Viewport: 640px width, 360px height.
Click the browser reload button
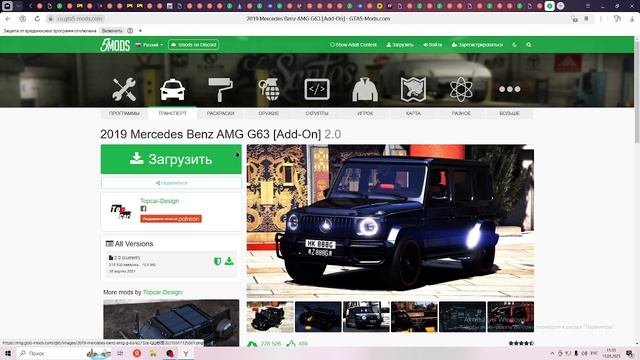(x=37, y=19)
